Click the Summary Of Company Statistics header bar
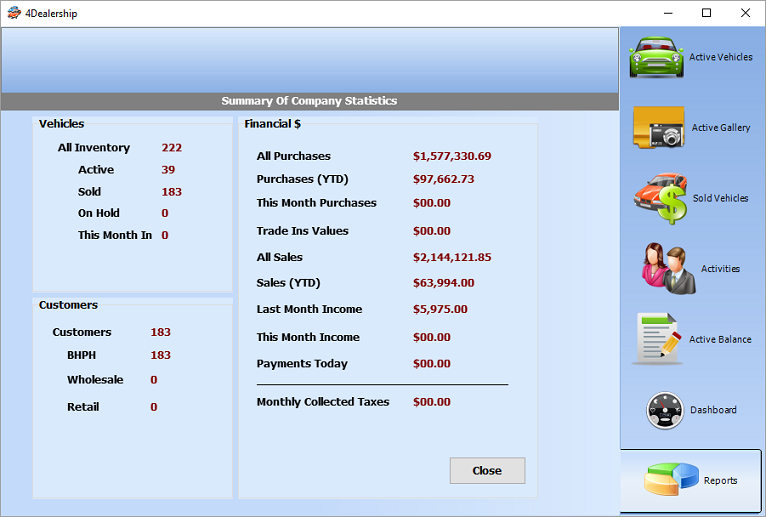This screenshot has height=517, width=766. pos(309,101)
